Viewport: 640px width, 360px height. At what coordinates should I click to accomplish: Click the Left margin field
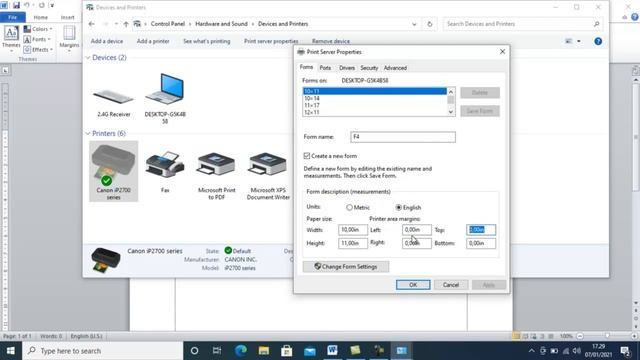point(416,230)
